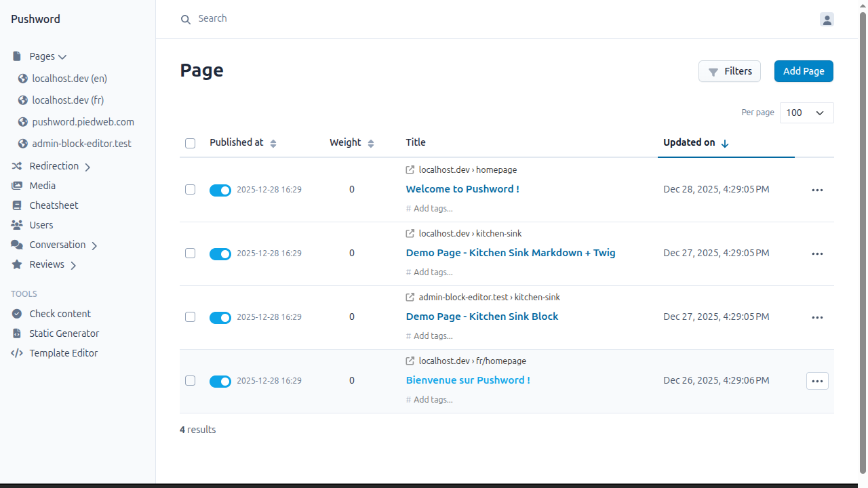Switch to the pushword.piedweb.com site

tap(81, 121)
